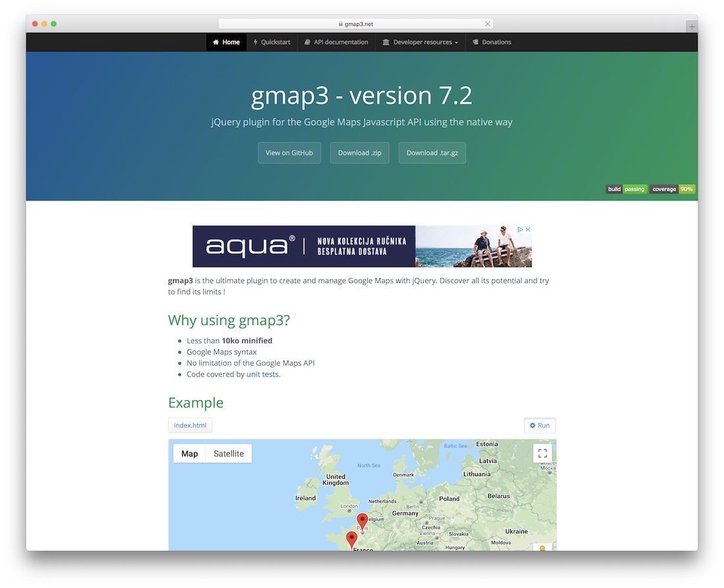Click the coverage 90% badge
The height and width of the screenshot is (588, 724).
pyautogui.click(x=672, y=189)
